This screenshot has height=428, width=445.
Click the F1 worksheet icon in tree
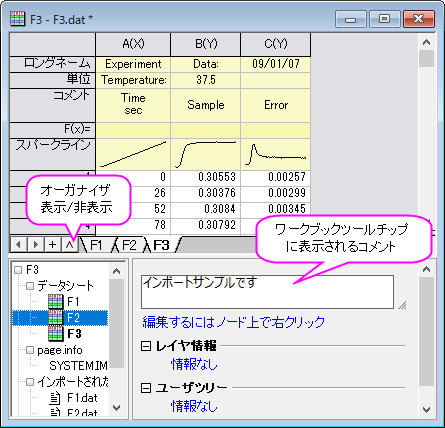[55, 302]
